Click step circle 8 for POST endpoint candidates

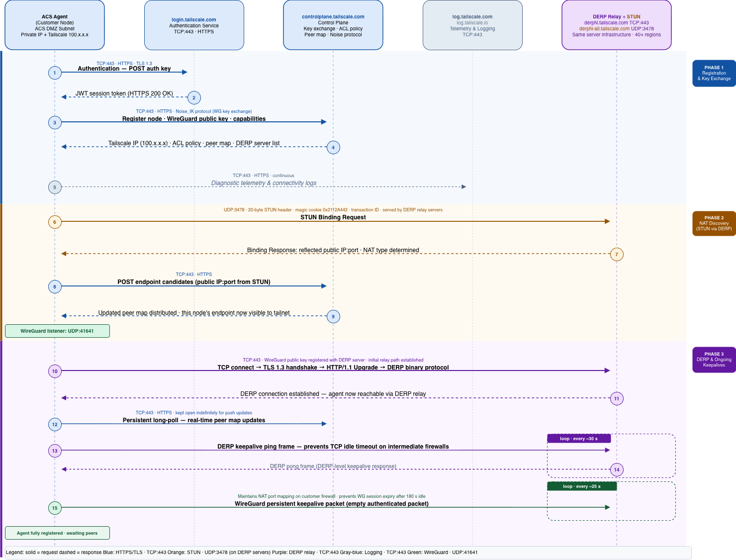pos(55,286)
